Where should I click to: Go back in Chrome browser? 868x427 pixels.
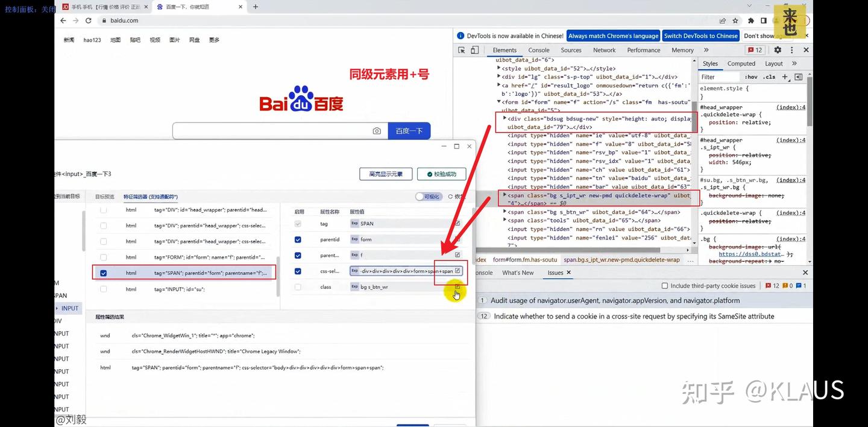click(63, 21)
